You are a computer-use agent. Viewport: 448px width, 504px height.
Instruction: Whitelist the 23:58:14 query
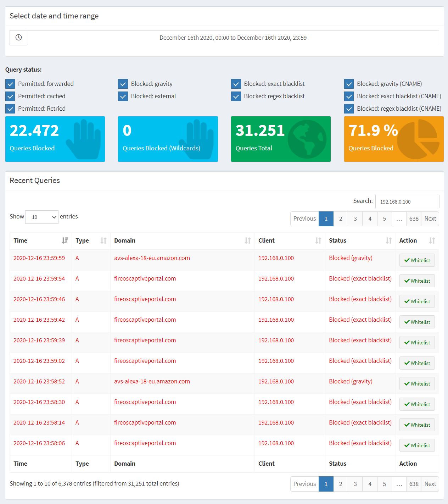417,425
